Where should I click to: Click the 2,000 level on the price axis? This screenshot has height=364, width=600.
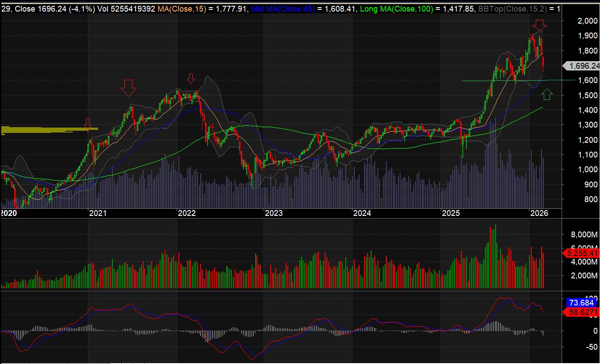[587, 21]
